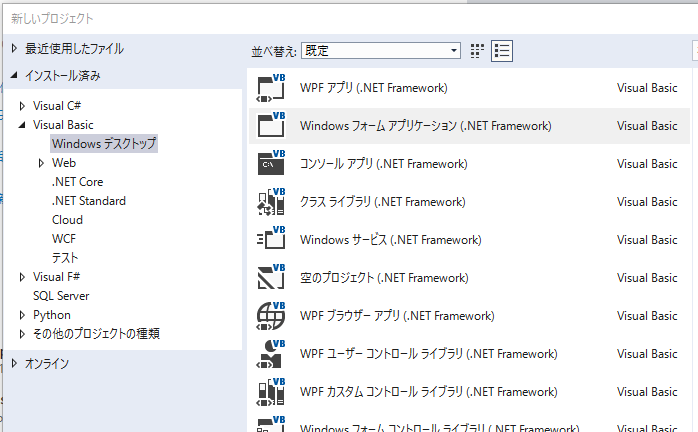Collapse the Visual Basic tree node
The height and width of the screenshot is (432, 698).
(23, 125)
